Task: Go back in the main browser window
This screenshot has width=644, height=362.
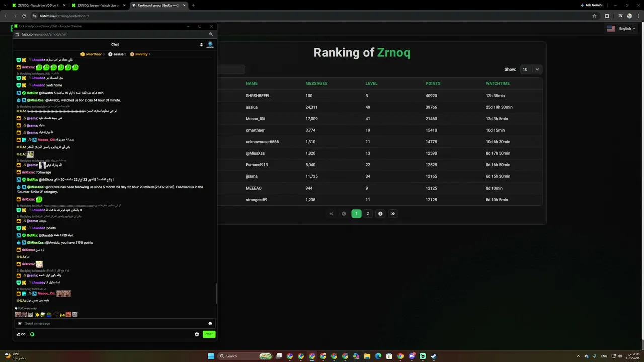Action: click(6, 16)
